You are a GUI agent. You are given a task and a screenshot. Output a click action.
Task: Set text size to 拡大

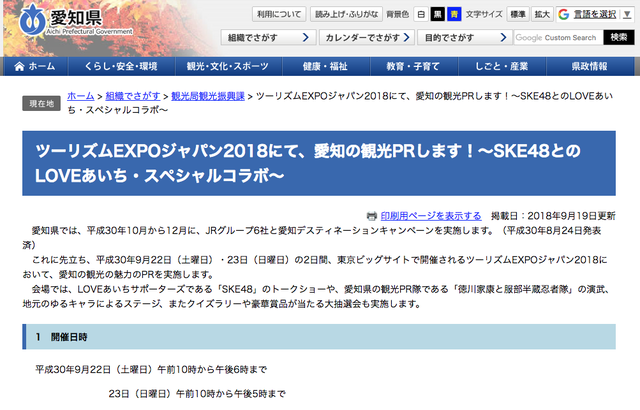542,14
